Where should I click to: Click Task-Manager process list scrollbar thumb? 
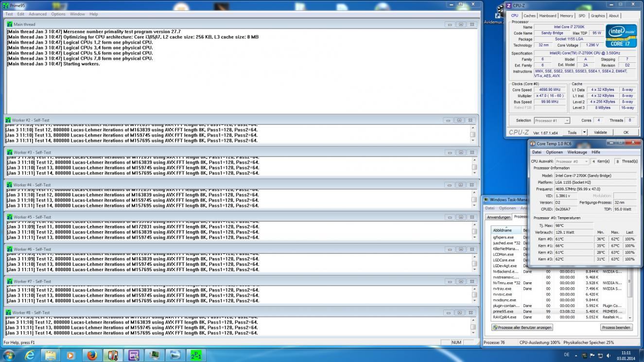pyautogui.click(x=630, y=281)
